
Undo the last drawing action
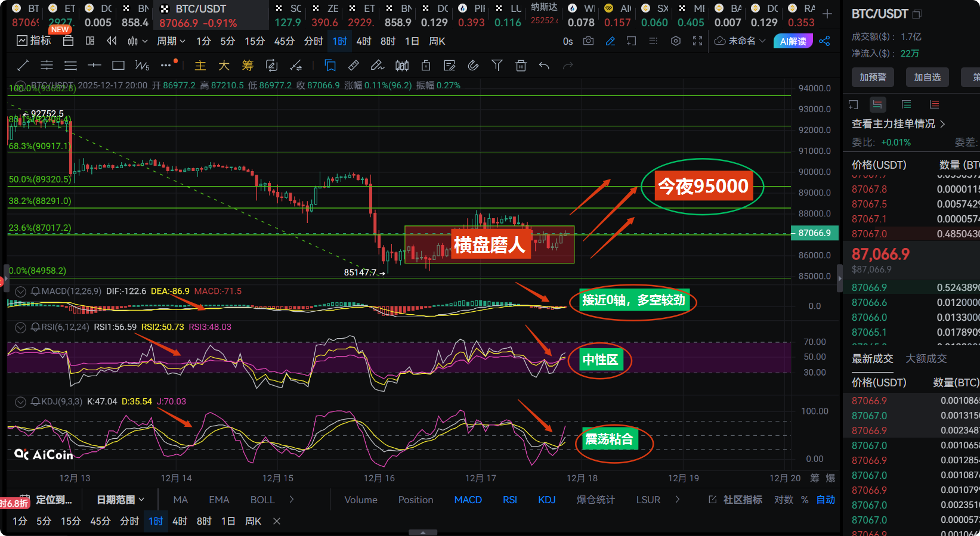544,66
